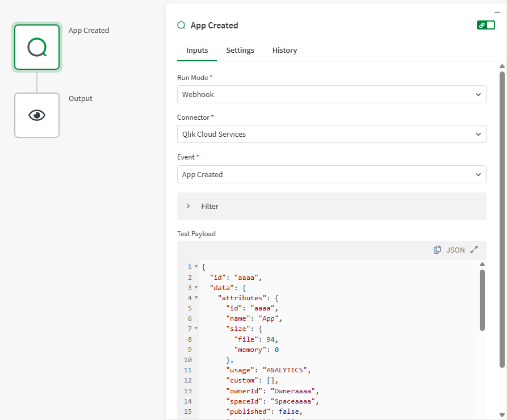
Task: Copy the test payload with clipboard icon
Action: [437, 250]
